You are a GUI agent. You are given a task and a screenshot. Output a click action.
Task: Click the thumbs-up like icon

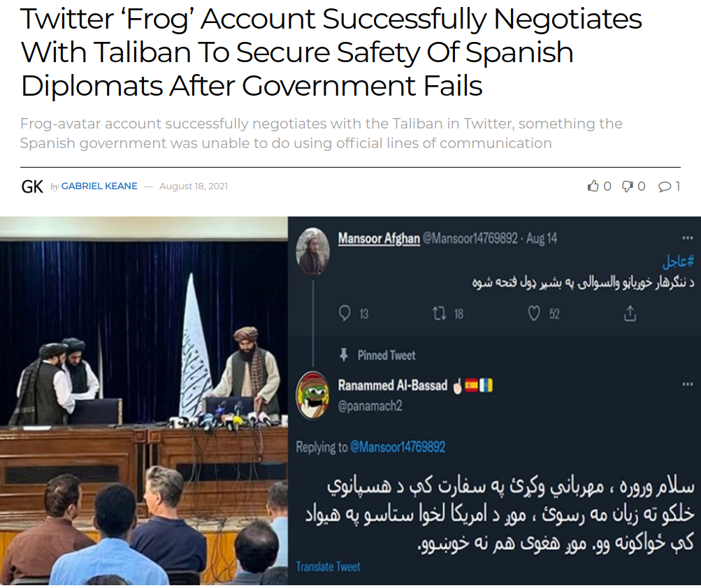tap(593, 186)
